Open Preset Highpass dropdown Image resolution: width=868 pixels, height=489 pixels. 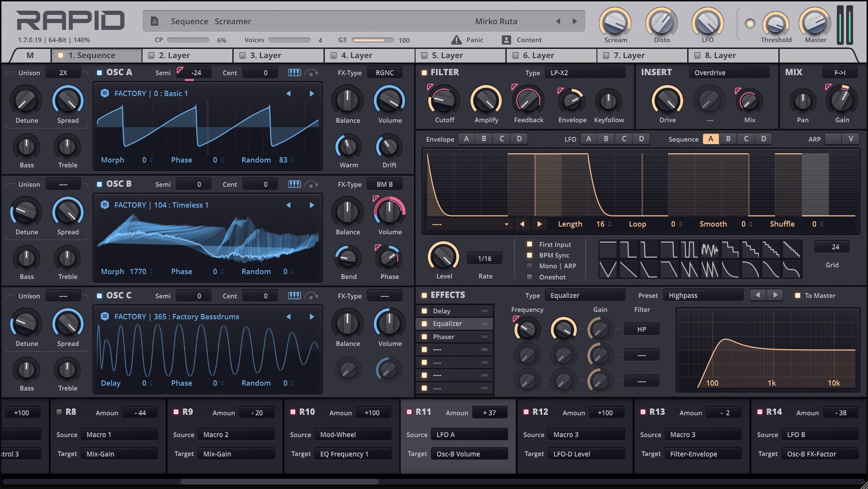703,295
